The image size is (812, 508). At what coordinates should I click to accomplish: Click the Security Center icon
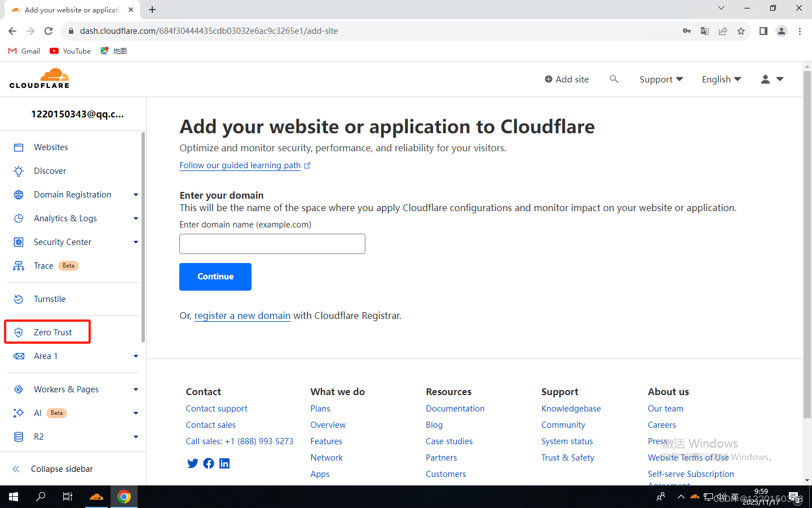[x=19, y=242]
